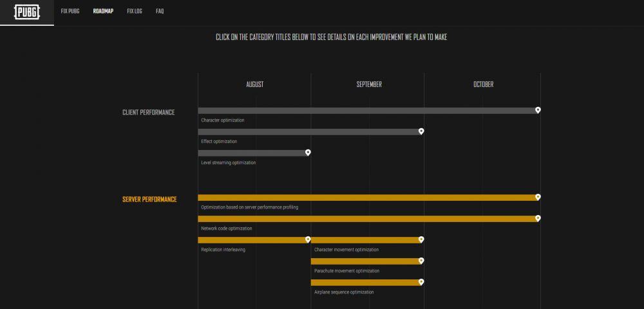This screenshot has height=309, width=644.
Task: Expand the CLIENT PERFORMANCE category title
Action: pyautogui.click(x=148, y=113)
